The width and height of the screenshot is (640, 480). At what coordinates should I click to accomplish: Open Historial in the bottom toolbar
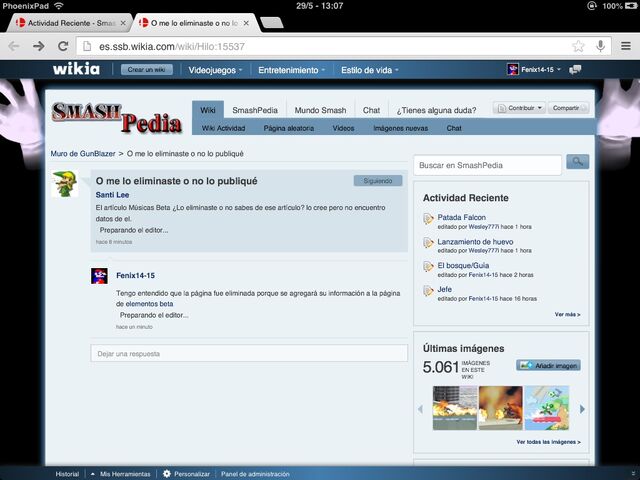67,474
